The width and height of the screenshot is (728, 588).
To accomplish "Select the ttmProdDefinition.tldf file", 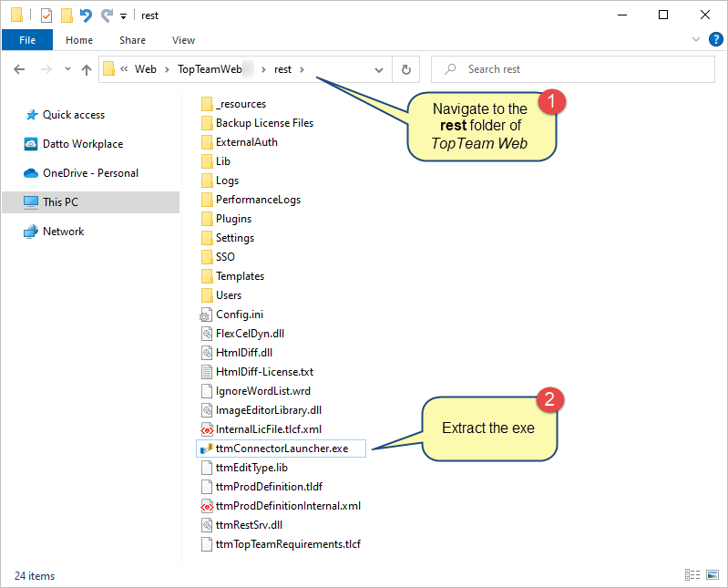I will coord(261,487).
